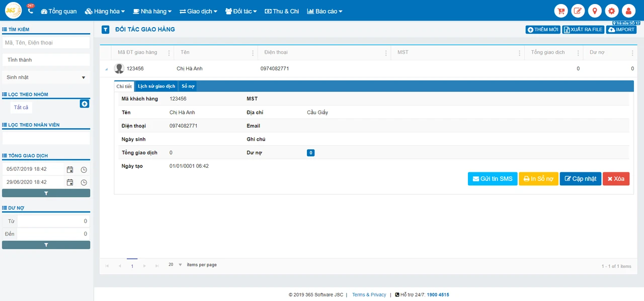Click the 1900 4515 hotline link
Viewport: 644px width, 301px height.
click(438, 295)
